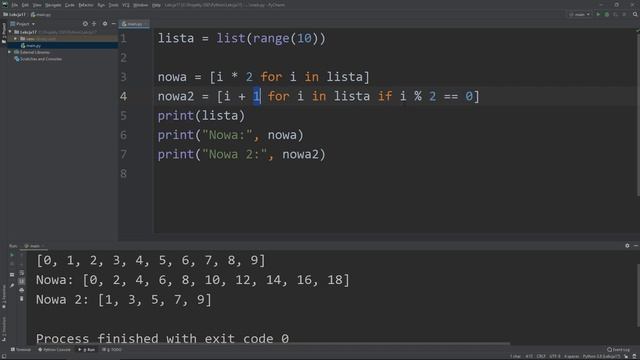Click highlighted 1 in line 4
The width and height of the screenshot is (640, 360).
click(x=256, y=96)
